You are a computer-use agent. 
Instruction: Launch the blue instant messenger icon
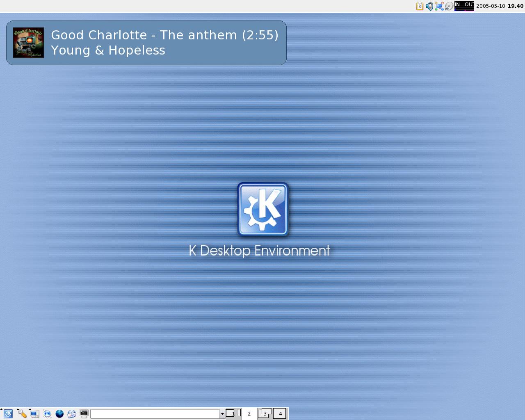point(47,414)
